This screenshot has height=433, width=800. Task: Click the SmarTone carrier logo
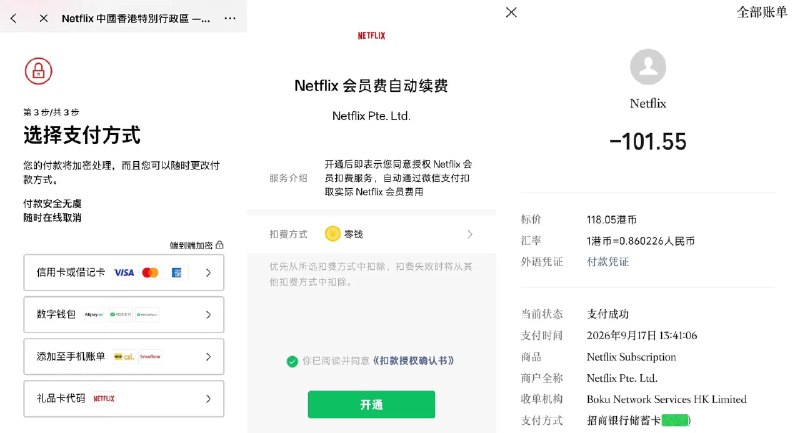pos(150,356)
